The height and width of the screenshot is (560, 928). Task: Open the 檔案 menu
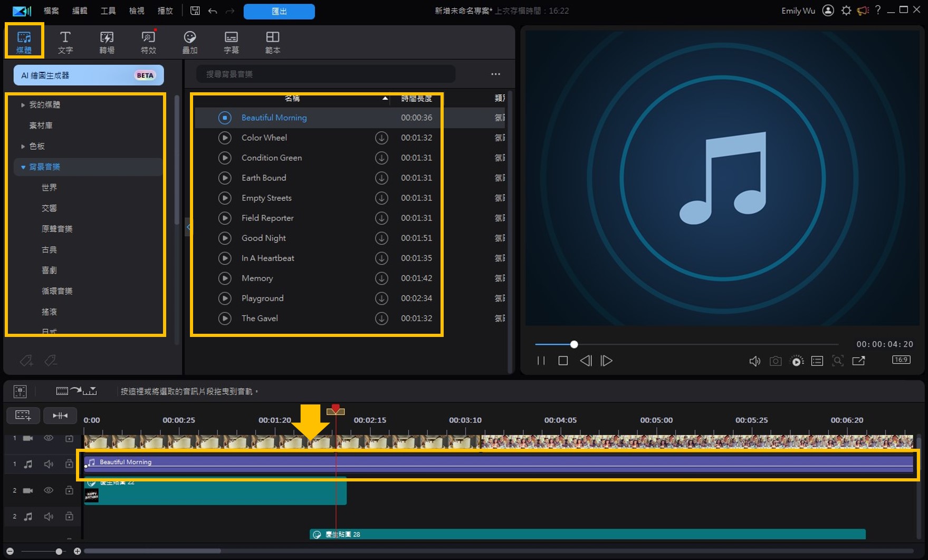coord(51,11)
